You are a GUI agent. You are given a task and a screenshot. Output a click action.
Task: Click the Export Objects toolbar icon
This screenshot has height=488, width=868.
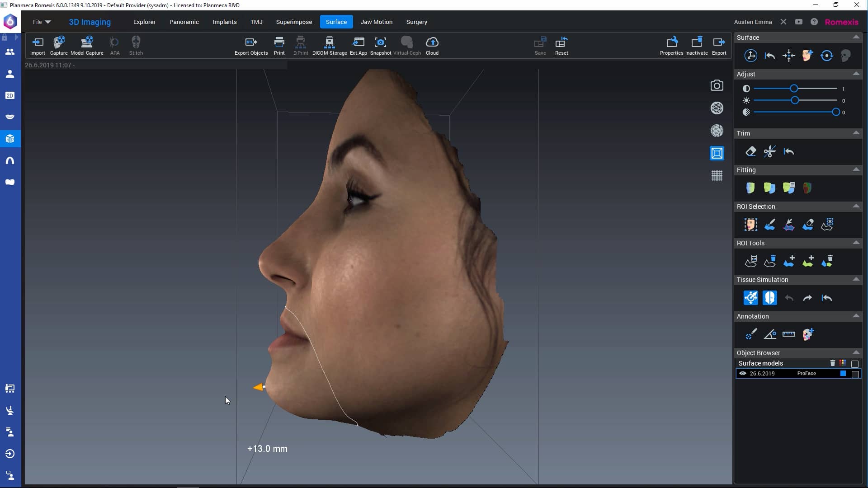251,44
